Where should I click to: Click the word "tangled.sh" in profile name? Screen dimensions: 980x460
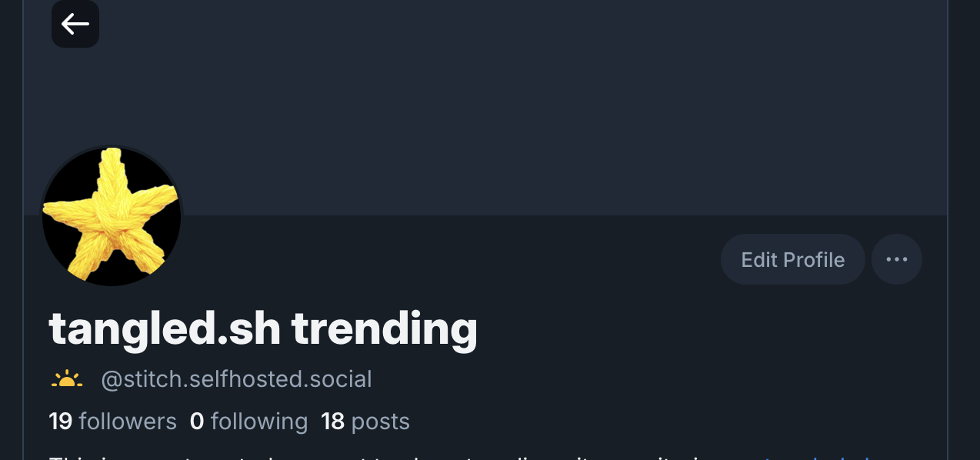pyautogui.click(x=164, y=329)
